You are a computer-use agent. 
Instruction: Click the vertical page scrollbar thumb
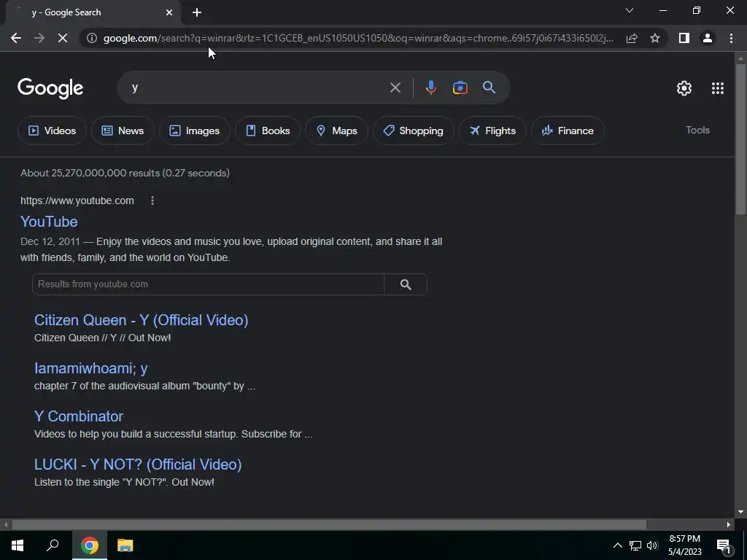[740, 139]
